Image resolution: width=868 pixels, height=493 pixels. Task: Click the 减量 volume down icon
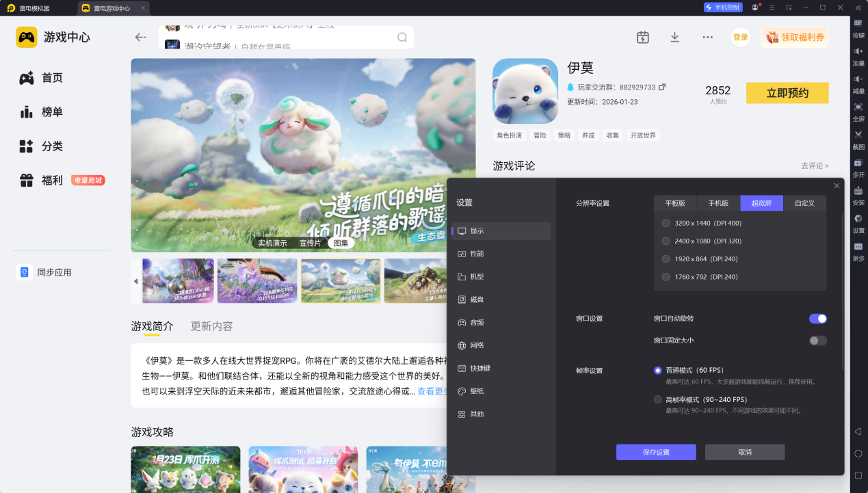click(x=858, y=79)
